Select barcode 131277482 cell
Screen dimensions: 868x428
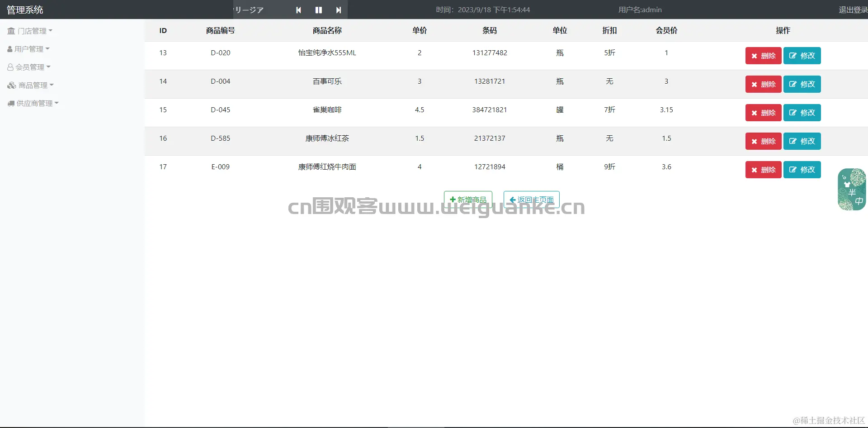(490, 52)
